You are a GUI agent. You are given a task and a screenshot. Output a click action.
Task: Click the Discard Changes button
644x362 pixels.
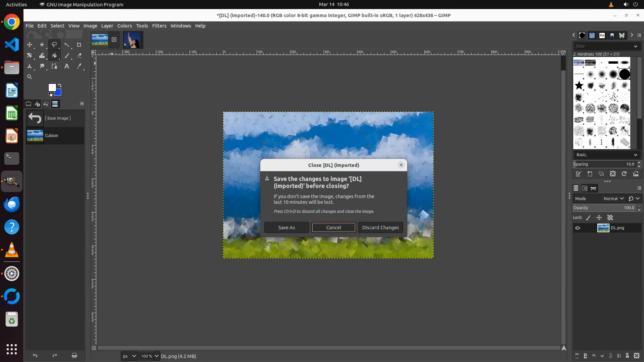pyautogui.click(x=380, y=228)
